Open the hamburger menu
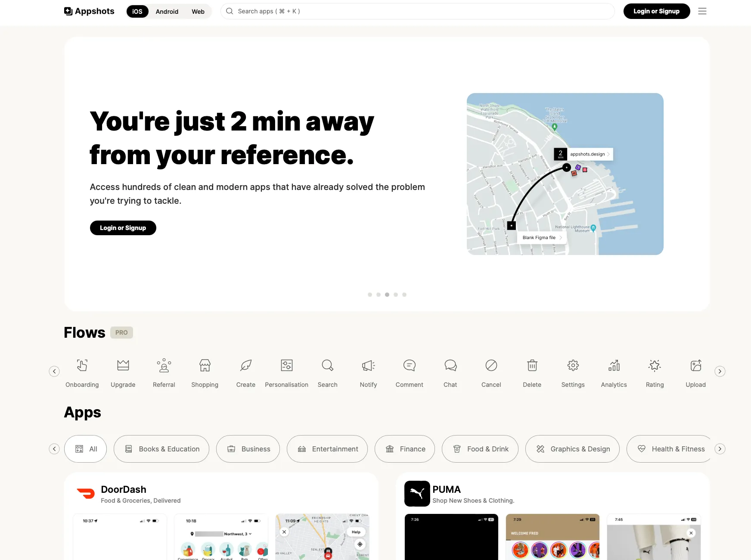This screenshot has height=560, width=751. [x=702, y=11]
